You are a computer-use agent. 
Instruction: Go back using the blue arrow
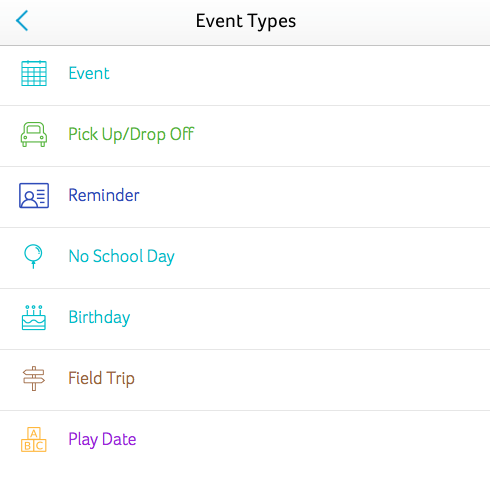[22, 21]
